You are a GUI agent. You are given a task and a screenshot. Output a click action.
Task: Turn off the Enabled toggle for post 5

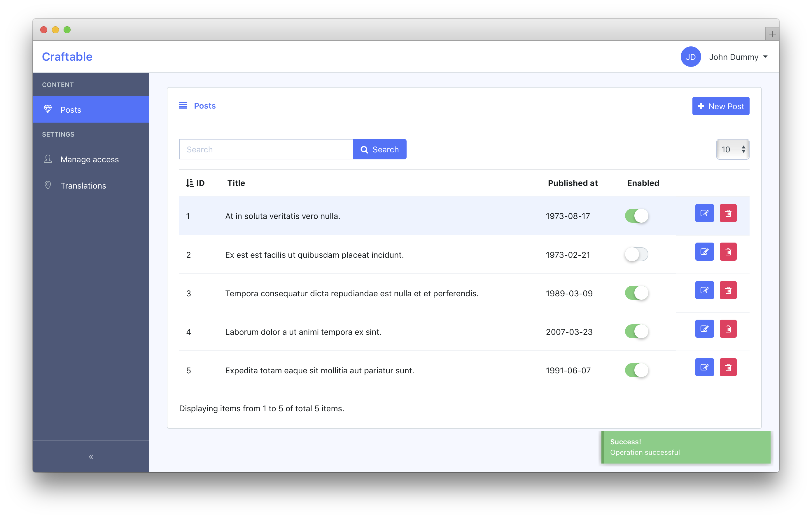coord(636,370)
